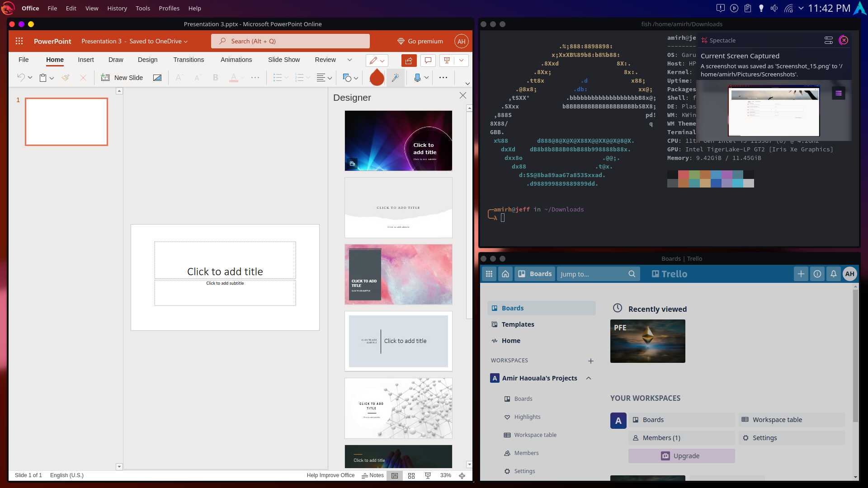
Task: Toggle Slide Show view from status bar
Action: pos(428,475)
